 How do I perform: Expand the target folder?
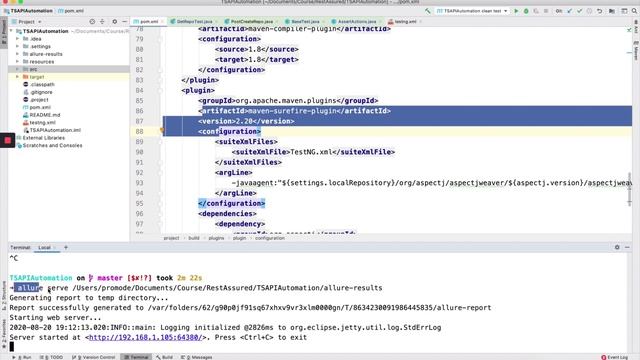18,77
